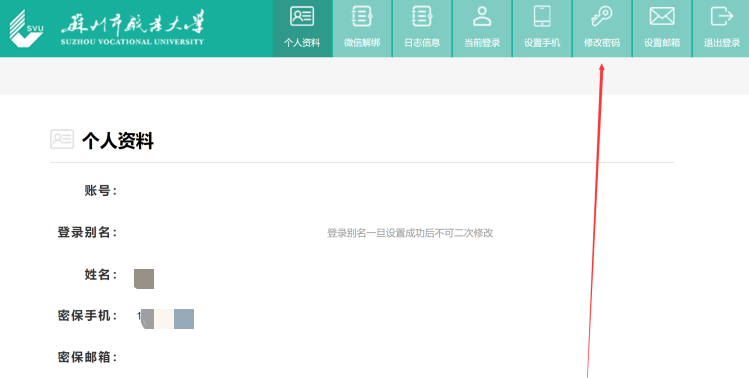Click the masked name value next to 姓名

[144, 279]
